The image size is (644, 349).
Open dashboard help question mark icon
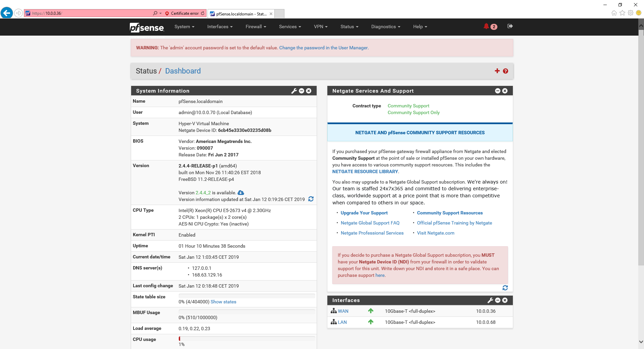click(505, 71)
